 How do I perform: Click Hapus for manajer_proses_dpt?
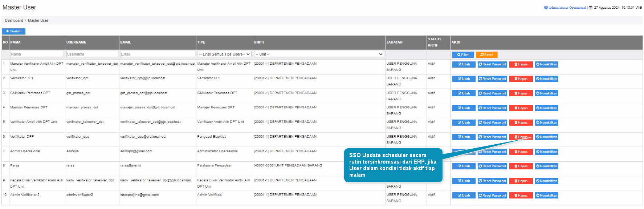coord(521,108)
